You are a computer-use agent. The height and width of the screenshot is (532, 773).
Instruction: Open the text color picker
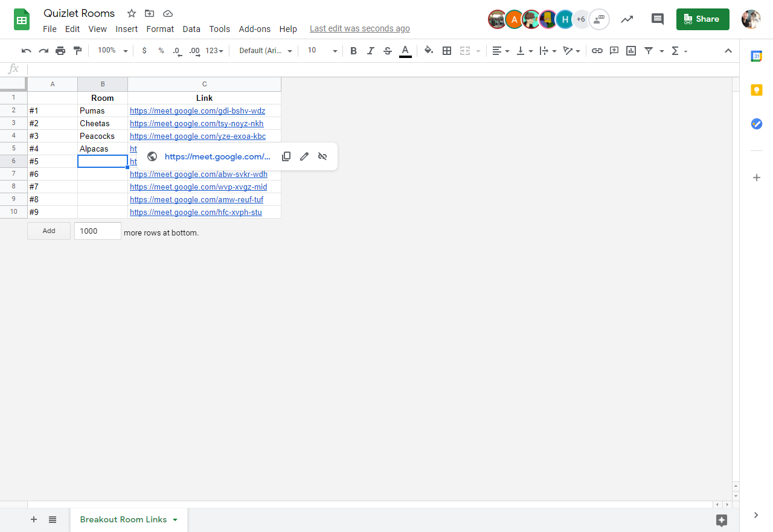(x=405, y=51)
